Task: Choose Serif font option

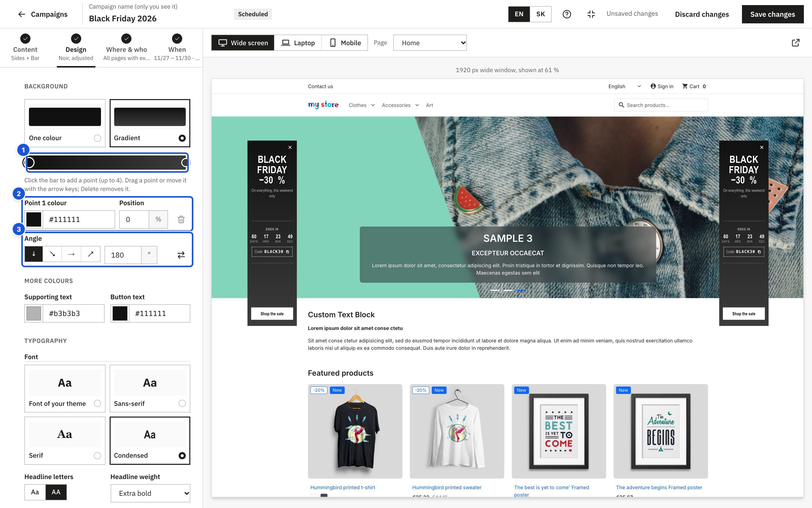Action: coord(65,441)
